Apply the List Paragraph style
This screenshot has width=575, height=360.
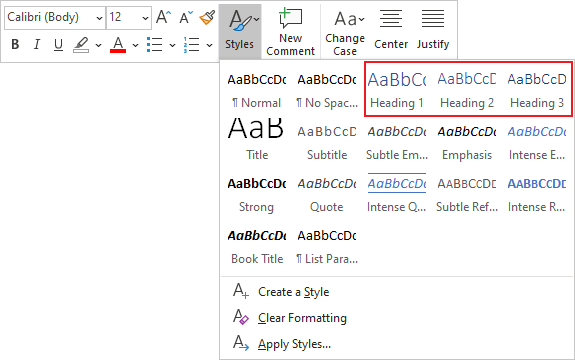[x=327, y=246]
